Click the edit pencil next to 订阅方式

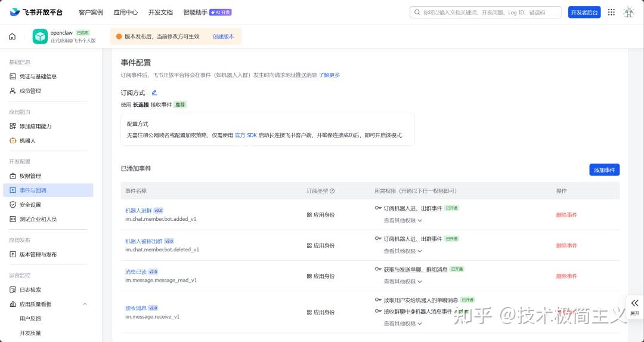click(154, 93)
